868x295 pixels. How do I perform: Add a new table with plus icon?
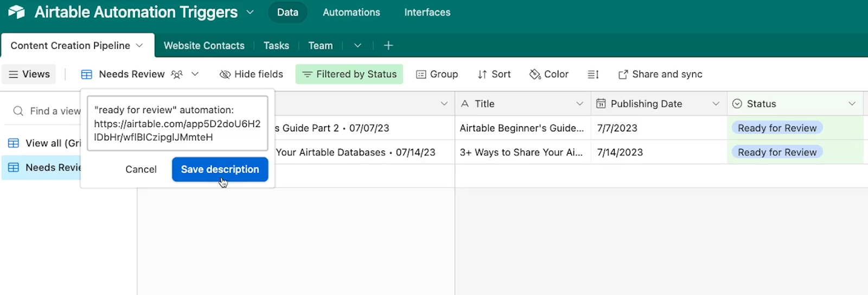coord(388,46)
